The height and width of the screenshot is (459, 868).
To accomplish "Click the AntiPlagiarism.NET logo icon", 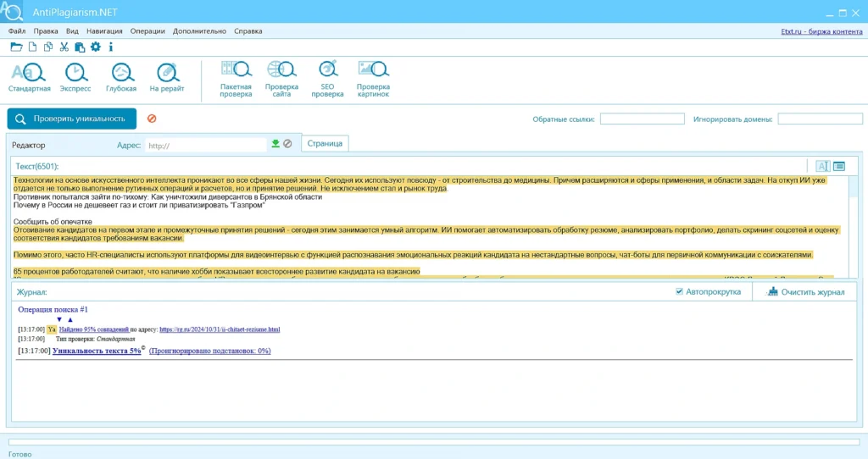I will (x=12, y=11).
